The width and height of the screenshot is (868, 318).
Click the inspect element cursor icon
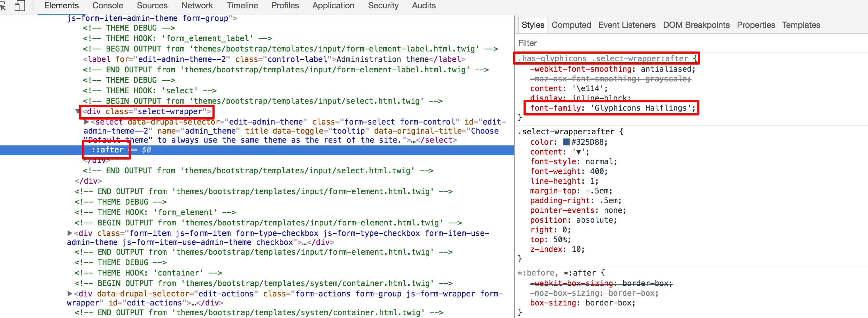point(3,6)
